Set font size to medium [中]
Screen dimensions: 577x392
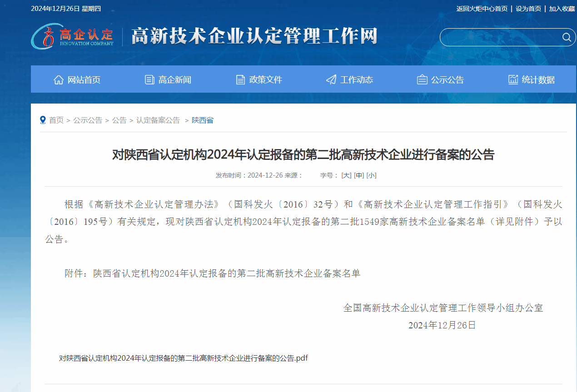click(359, 175)
